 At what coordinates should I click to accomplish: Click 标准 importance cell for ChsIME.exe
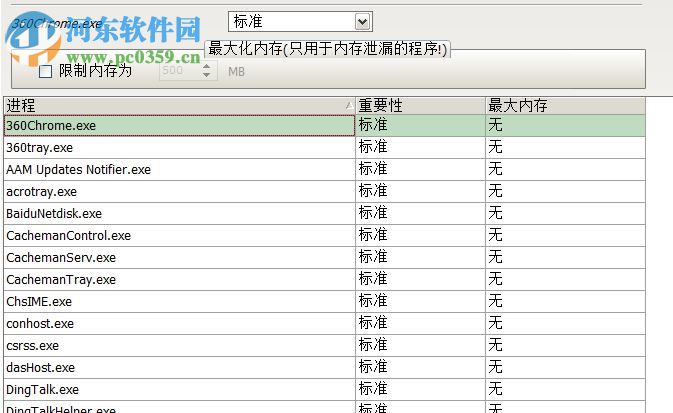tap(420, 302)
